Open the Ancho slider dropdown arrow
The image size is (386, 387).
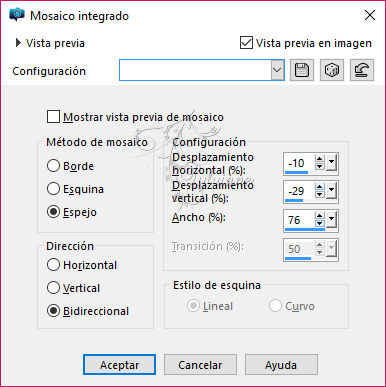pyautogui.click(x=331, y=219)
